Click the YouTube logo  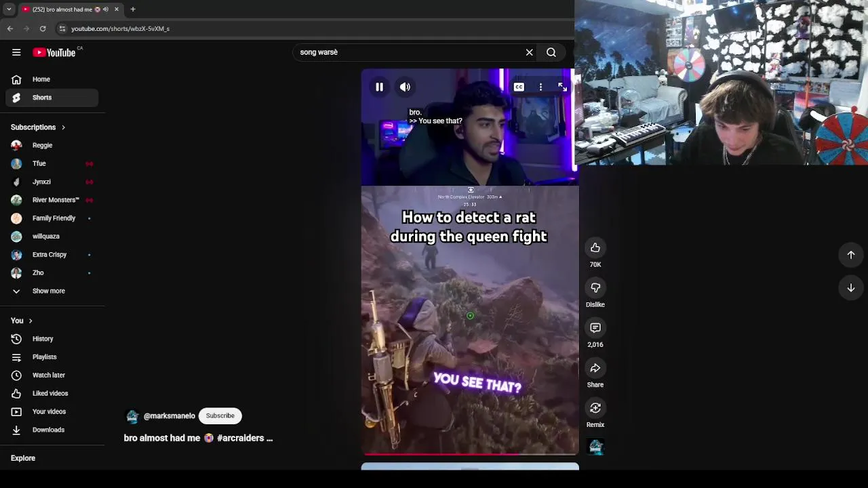click(x=54, y=52)
